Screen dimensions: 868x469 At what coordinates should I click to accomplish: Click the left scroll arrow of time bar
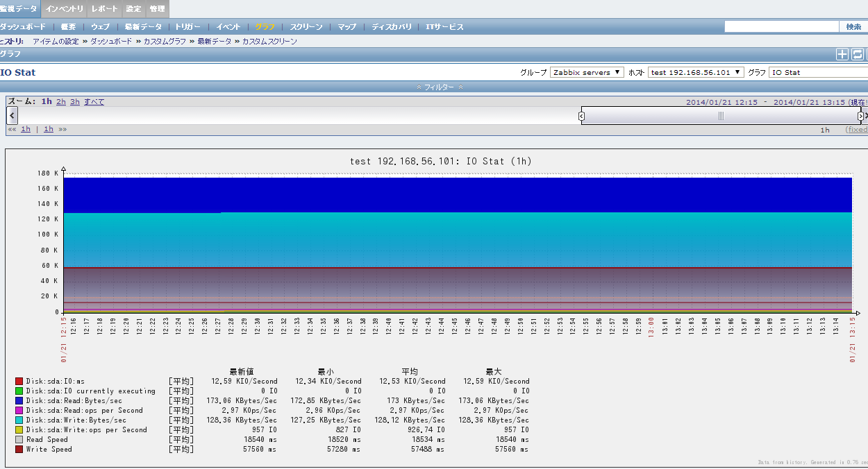coord(12,115)
